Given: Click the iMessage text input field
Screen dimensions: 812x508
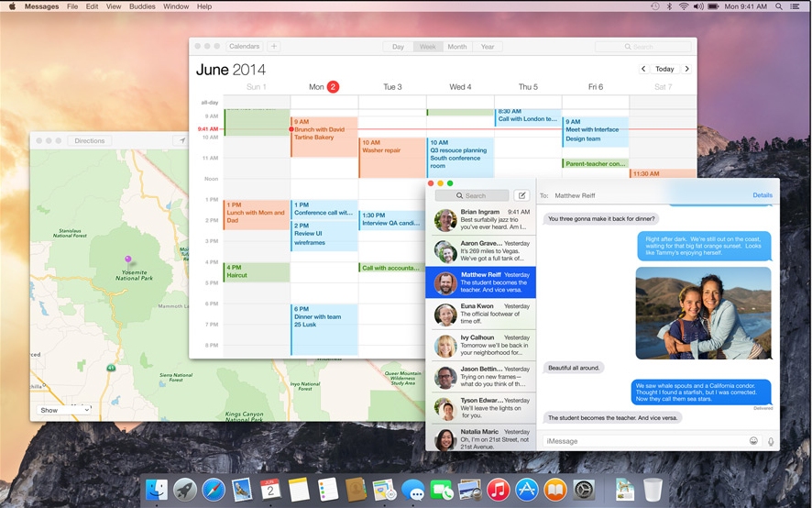Looking at the screenshot, I should point(643,441).
